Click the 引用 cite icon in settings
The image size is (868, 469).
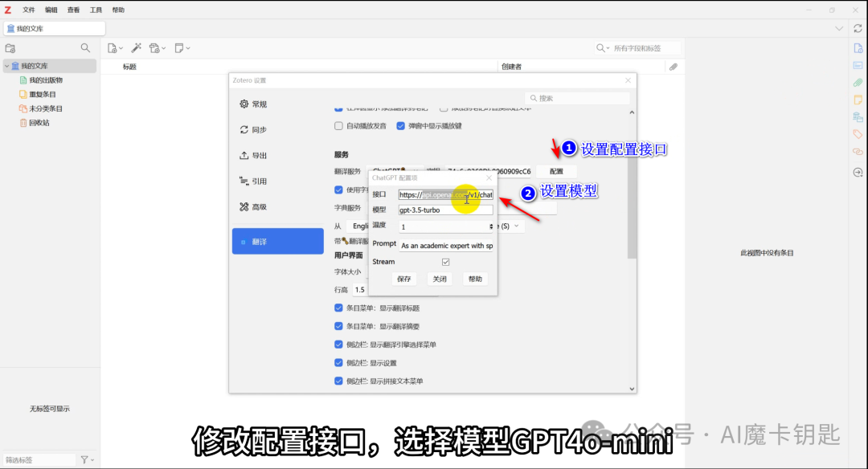point(244,181)
